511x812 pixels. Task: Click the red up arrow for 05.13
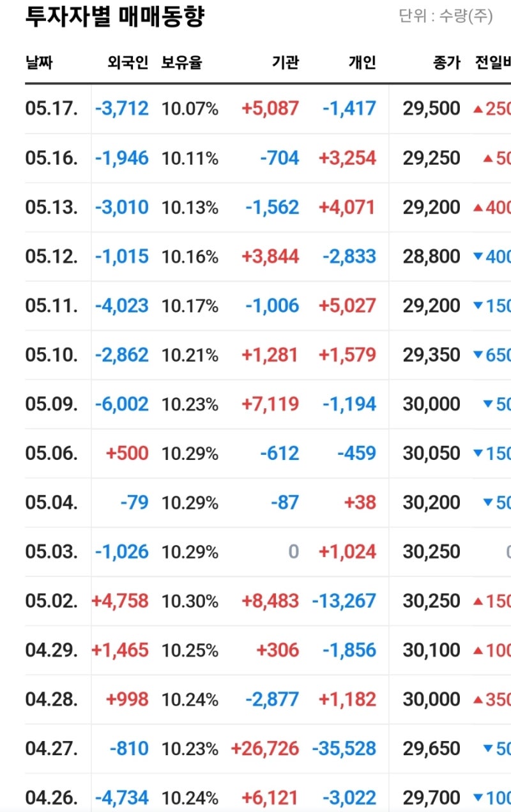477,208
